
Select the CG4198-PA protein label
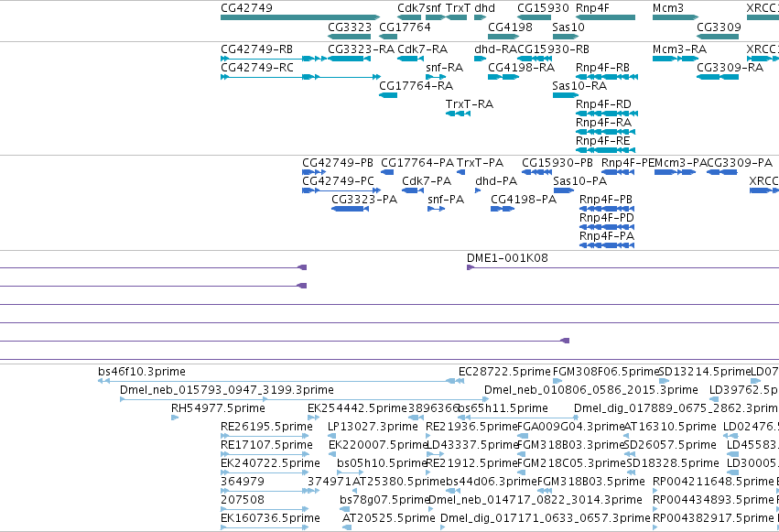(x=524, y=200)
